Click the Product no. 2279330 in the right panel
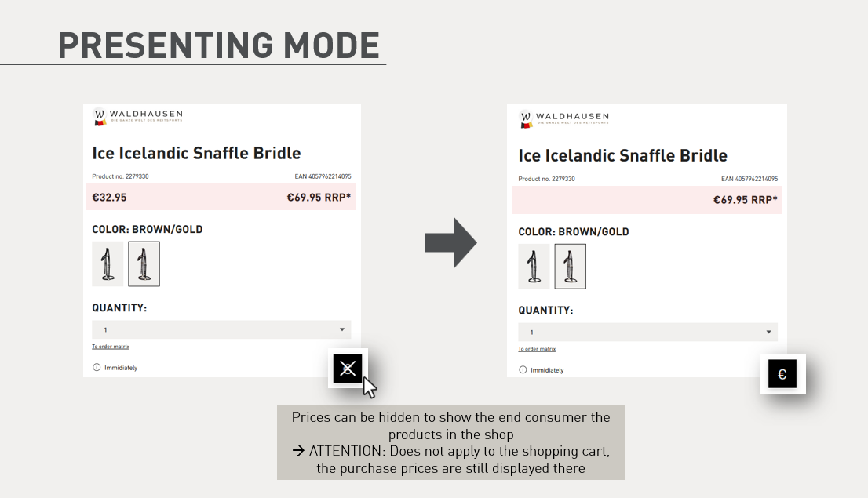The width and height of the screenshot is (868, 498). [x=546, y=179]
